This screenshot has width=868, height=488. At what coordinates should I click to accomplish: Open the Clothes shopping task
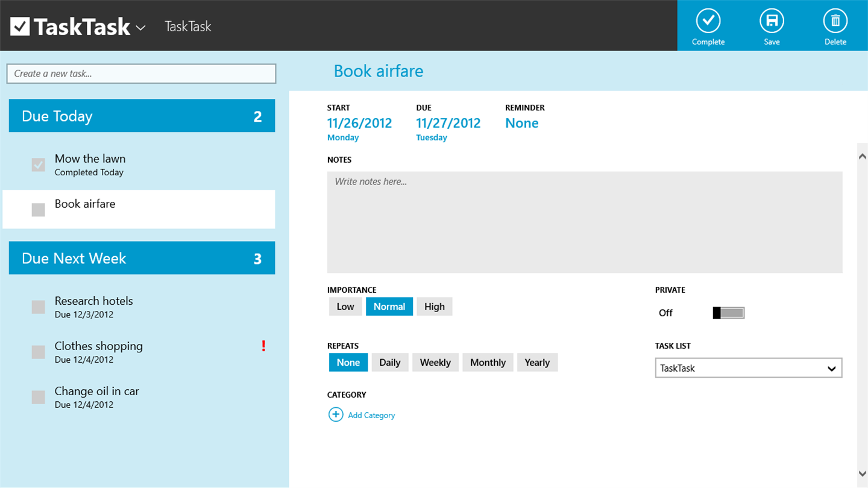point(139,352)
